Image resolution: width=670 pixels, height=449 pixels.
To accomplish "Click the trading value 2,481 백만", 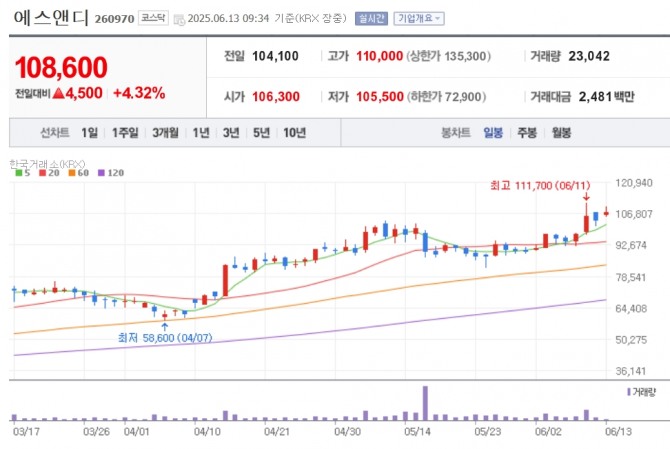I will (x=607, y=97).
